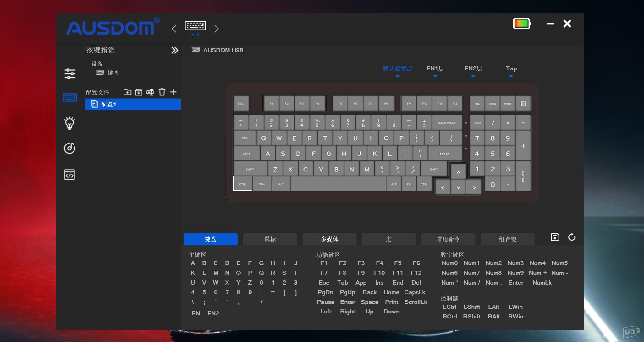Choose Space from function key list
The image size is (644, 342).
(x=370, y=302)
